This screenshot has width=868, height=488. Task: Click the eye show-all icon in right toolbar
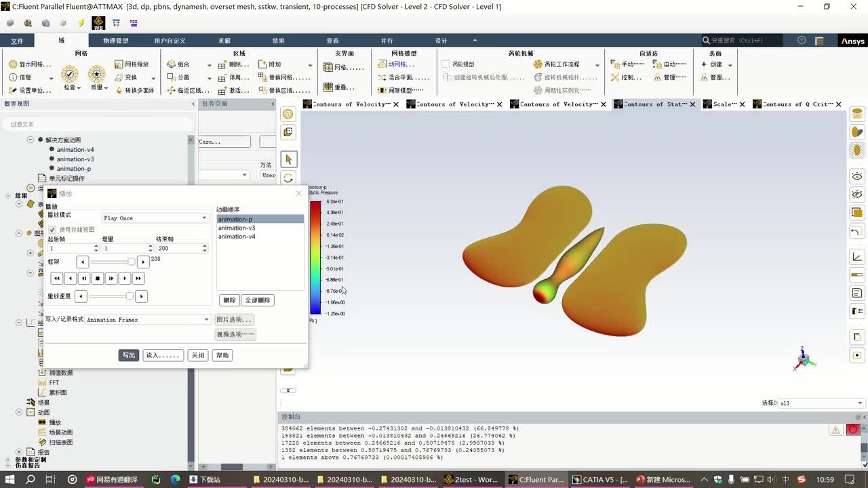coord(857,176)
